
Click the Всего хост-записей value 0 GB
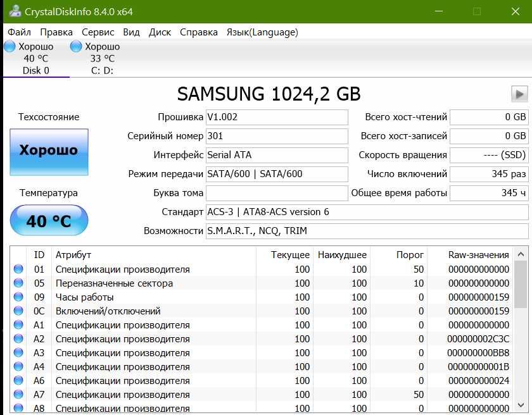click(x=489, y=136)
